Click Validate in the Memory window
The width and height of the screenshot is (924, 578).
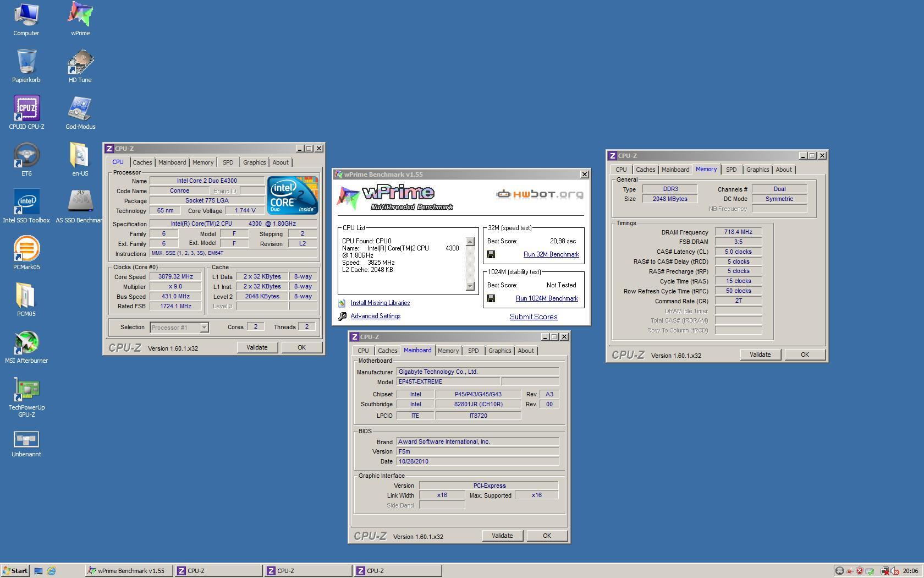click(x=760, y=355)
